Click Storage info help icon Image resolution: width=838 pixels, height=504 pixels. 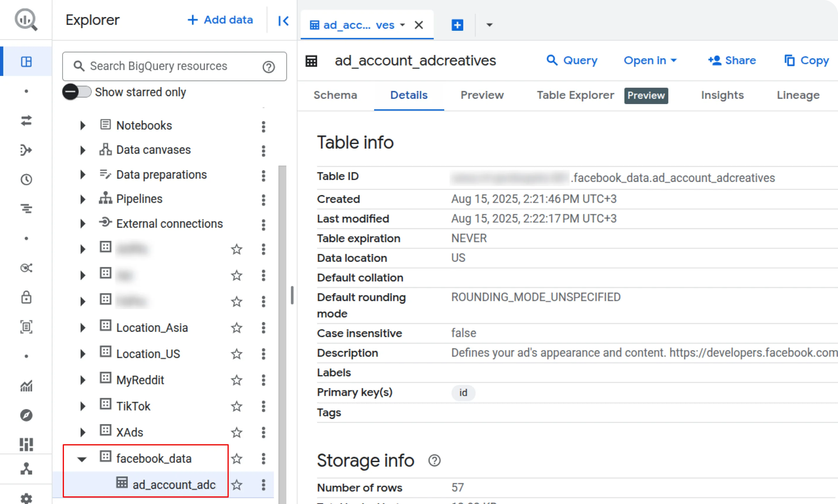(434, 461)
